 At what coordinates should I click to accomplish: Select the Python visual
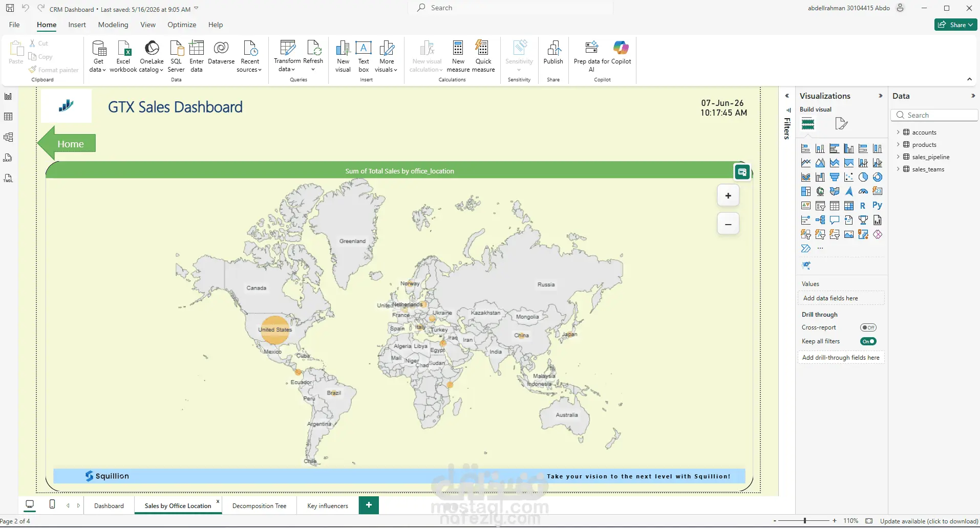pyautogui.click(x=878, y=206)
